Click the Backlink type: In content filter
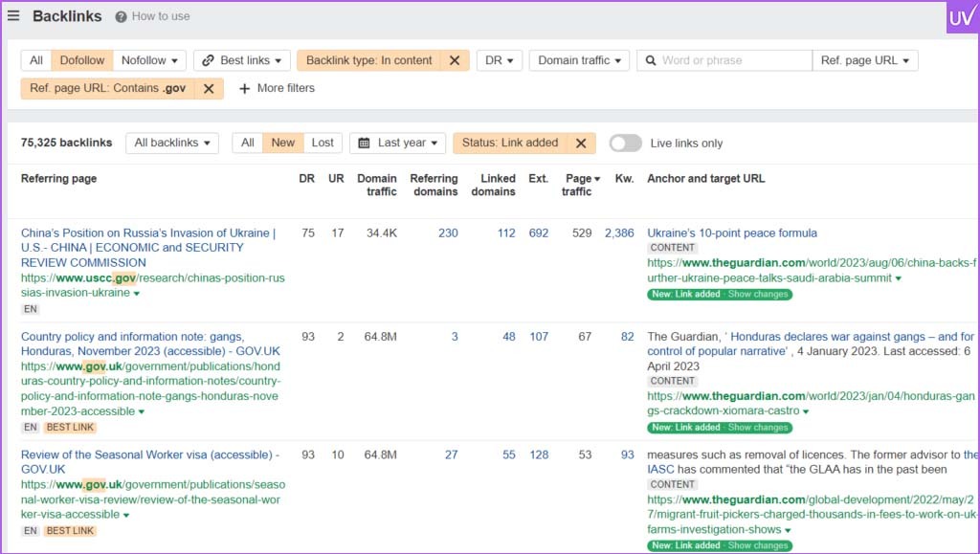Viewport: 980px width, 554px height. [x=368, y=60]
